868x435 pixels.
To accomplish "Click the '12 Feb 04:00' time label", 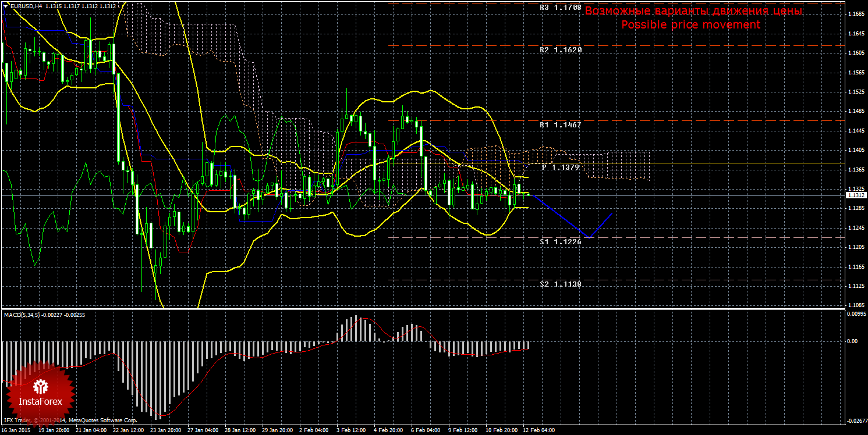I will click(540, 430).
